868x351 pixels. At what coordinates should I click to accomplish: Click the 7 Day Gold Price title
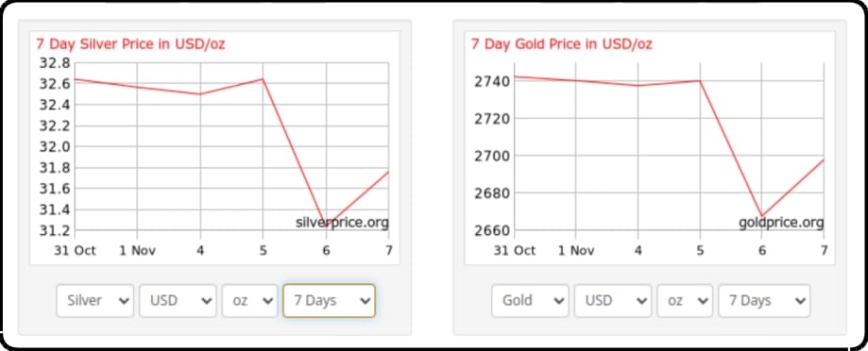561,44
